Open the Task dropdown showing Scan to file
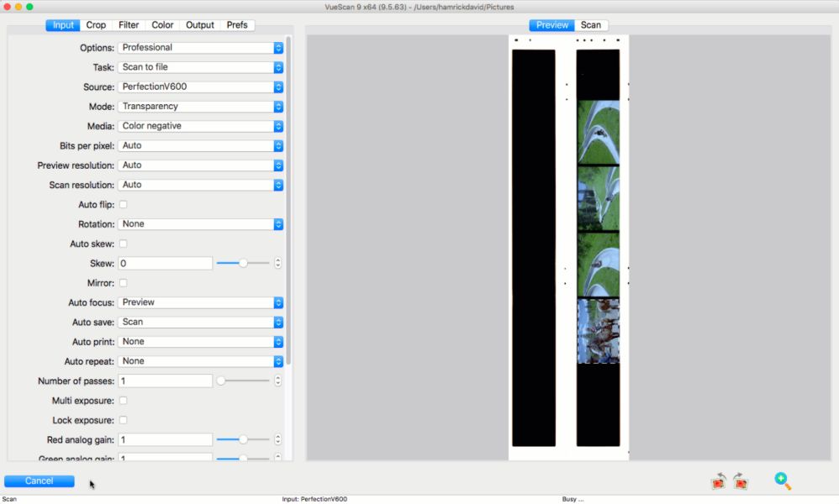The image size is (839, 504). [200, 67]
